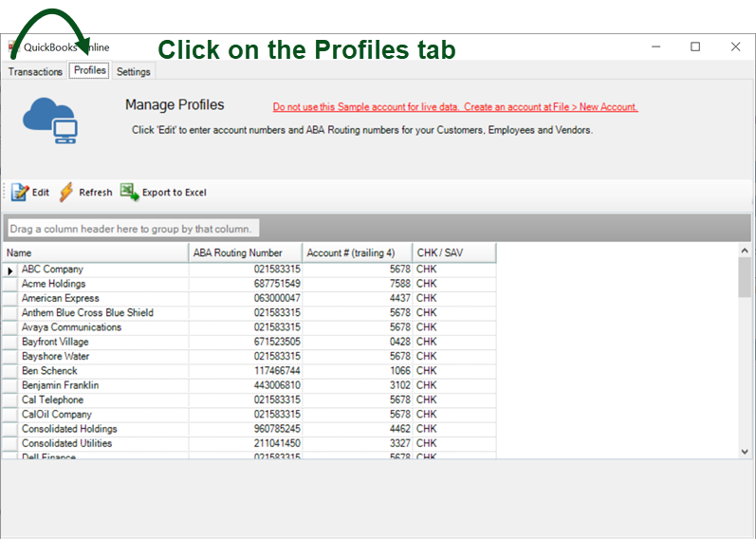
Task: Click the Export to Excel label
Action: 174,193
